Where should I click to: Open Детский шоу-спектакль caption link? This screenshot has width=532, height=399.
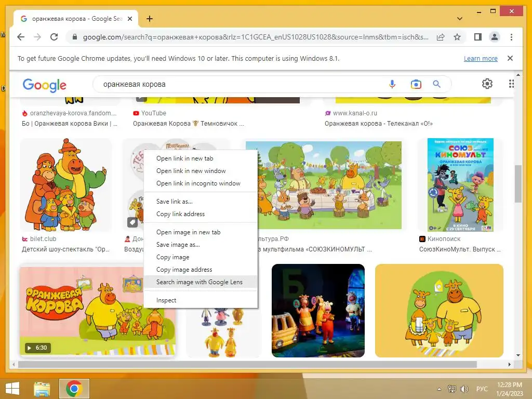(x=66, y=249)
